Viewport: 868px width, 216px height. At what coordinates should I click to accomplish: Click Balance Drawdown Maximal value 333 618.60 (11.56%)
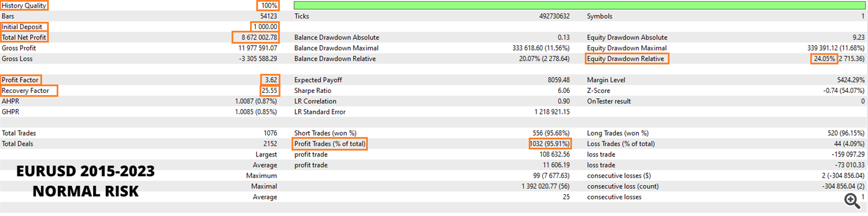point(541,48)
